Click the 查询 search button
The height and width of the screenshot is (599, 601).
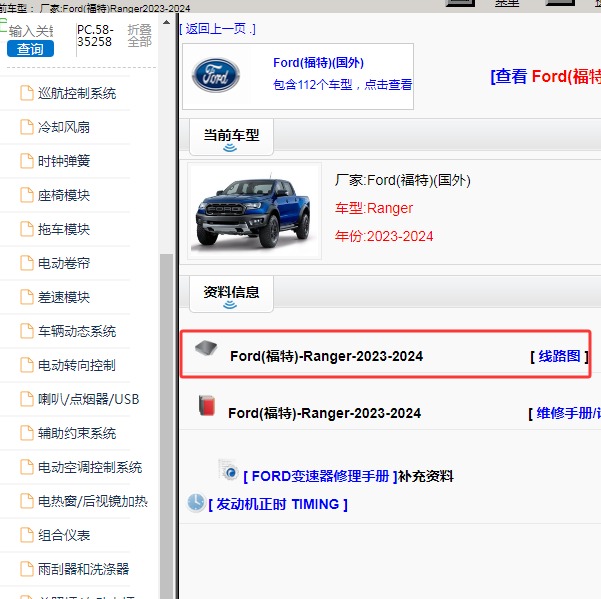[x=30, y=49]
